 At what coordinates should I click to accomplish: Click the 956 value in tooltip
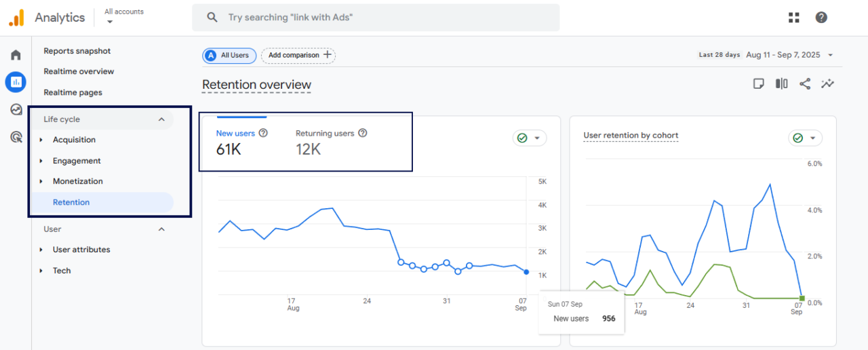[x=609, y=318]
